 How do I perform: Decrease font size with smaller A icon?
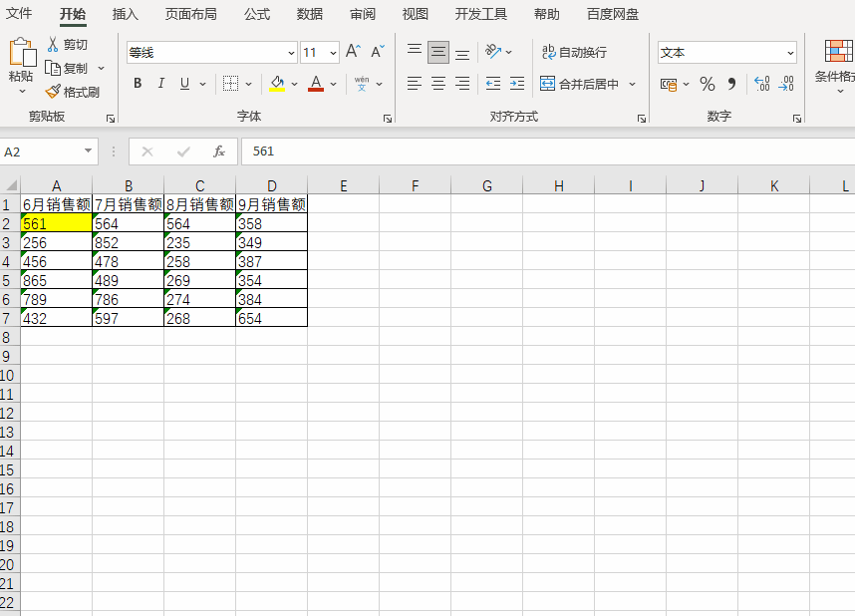[378, 52]
